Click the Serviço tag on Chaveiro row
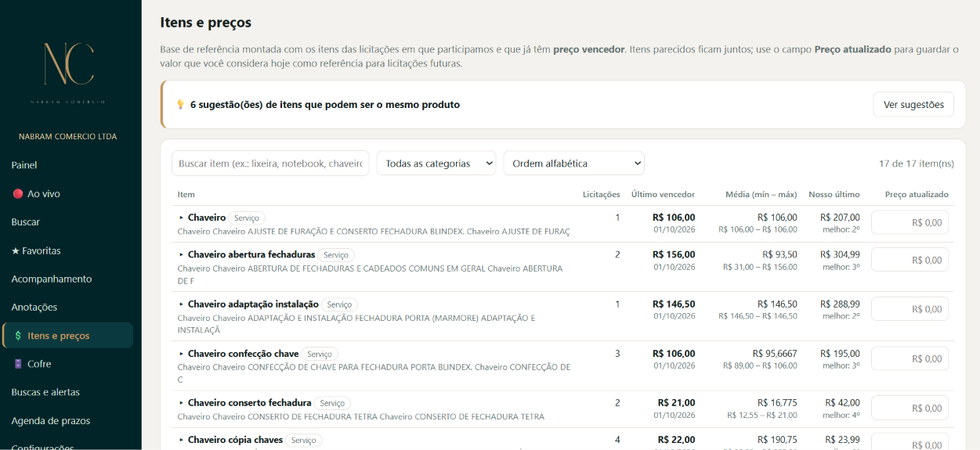 point(247,218)
